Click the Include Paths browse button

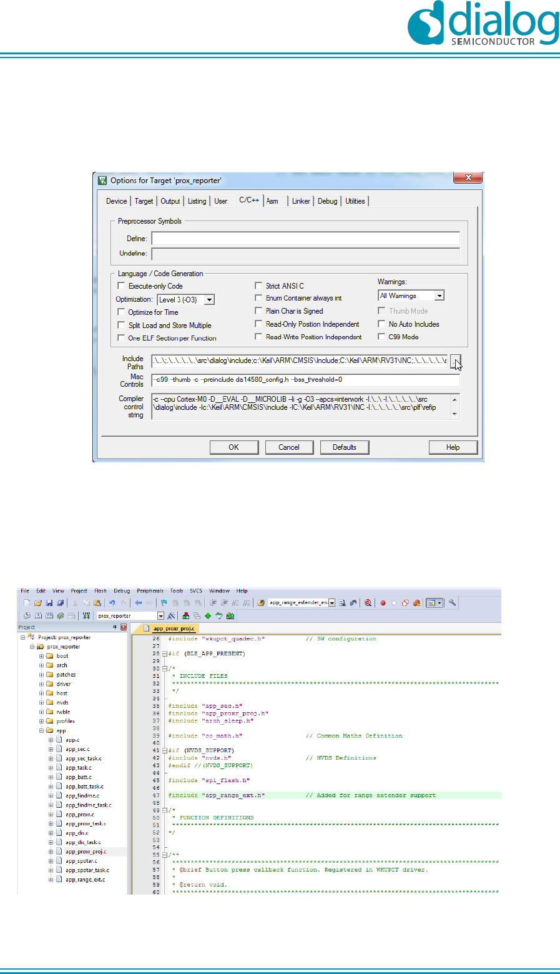[455, 360]
